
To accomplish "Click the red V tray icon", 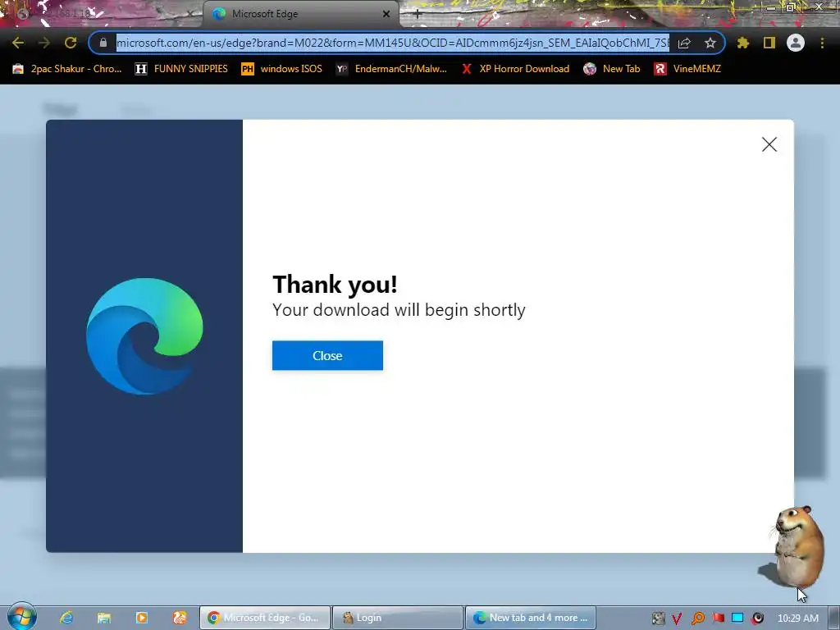I will pyautogui.click(x=677, y=619).
